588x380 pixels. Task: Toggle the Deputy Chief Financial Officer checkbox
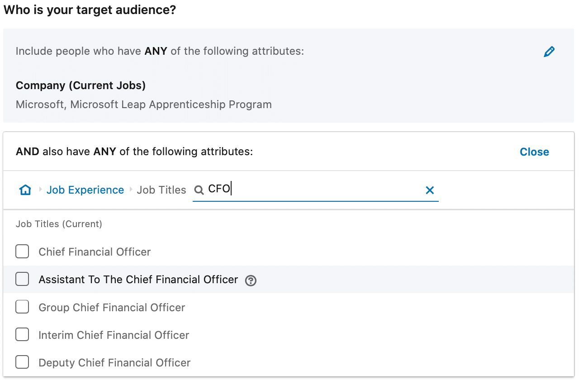(x=22, y=362)
